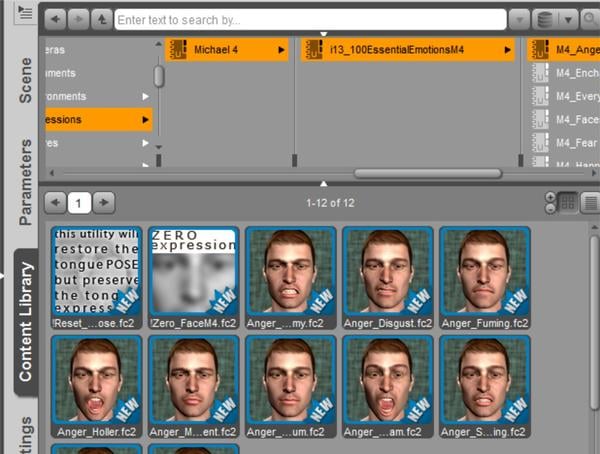
Task: Click the results pane divider triangle handle
Action: [324, 184]
